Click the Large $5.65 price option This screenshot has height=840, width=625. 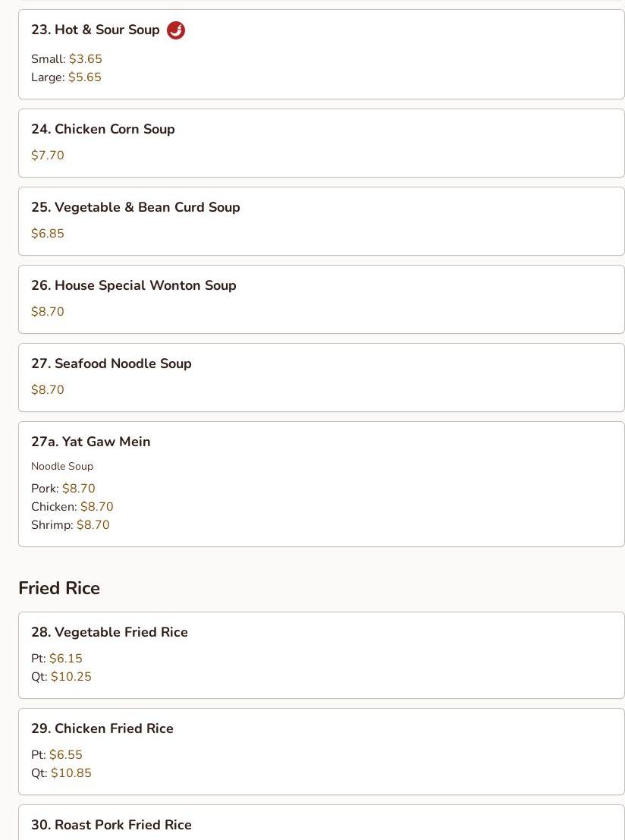point(66,77)
